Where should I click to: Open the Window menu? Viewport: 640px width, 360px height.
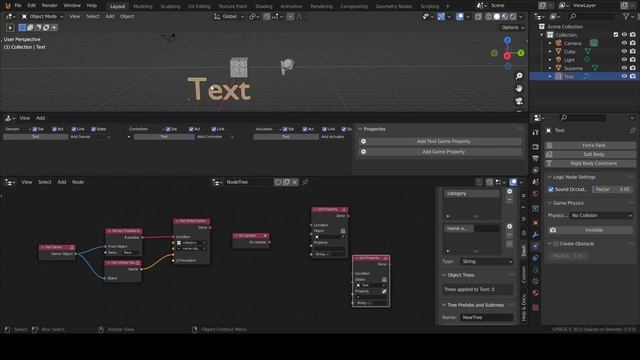(72, 6)
